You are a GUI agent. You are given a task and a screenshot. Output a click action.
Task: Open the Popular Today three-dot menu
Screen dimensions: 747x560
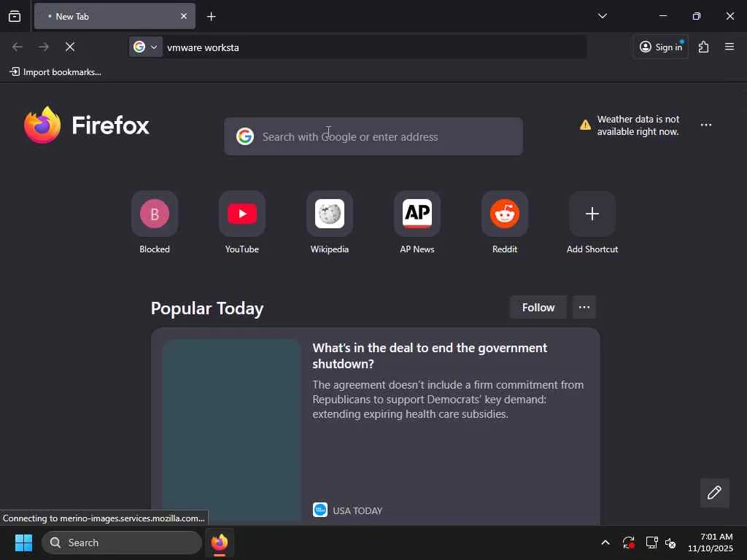coord(584,308)
